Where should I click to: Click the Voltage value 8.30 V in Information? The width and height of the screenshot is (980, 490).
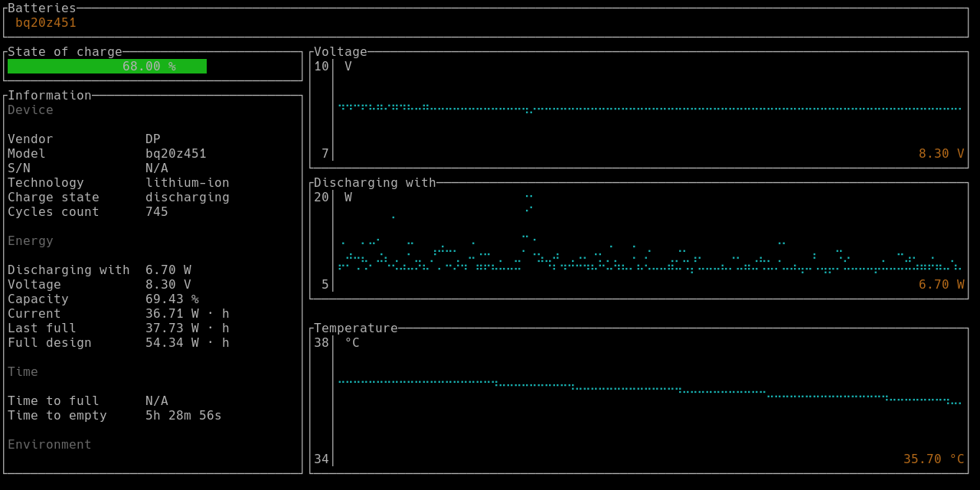tap(168, 285)
